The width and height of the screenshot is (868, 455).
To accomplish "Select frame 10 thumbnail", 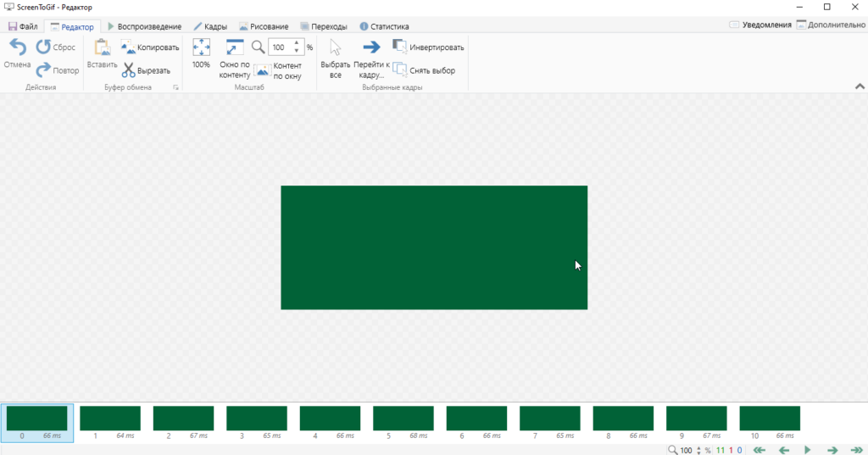I will (770, 423).
